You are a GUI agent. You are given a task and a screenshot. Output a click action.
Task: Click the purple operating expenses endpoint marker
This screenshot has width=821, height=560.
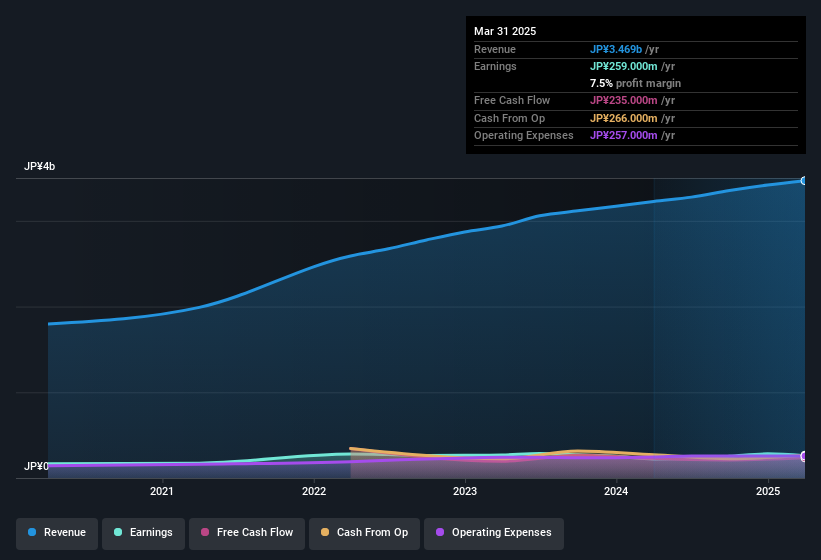(x=804, y=456)
